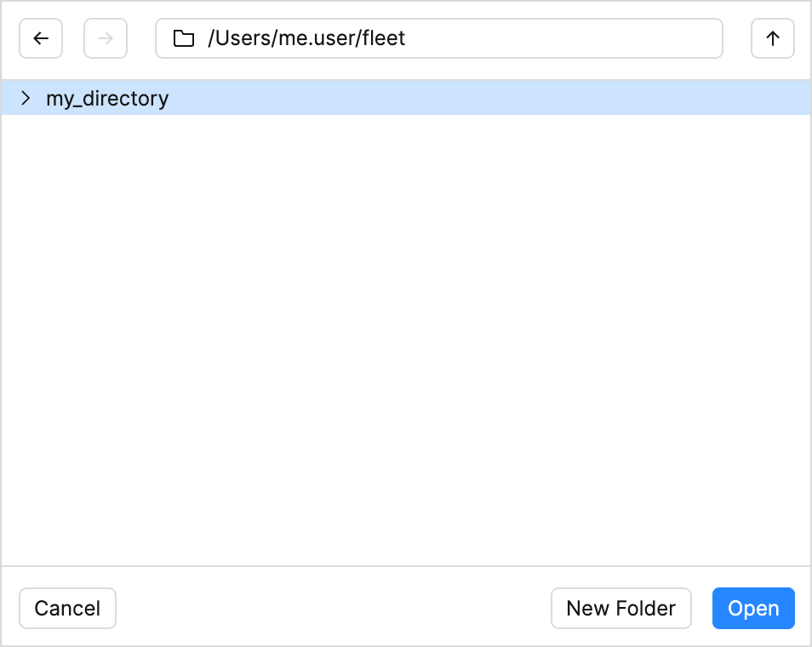Click Open to confirm the selection
The image size is (812, 647).
753,608
